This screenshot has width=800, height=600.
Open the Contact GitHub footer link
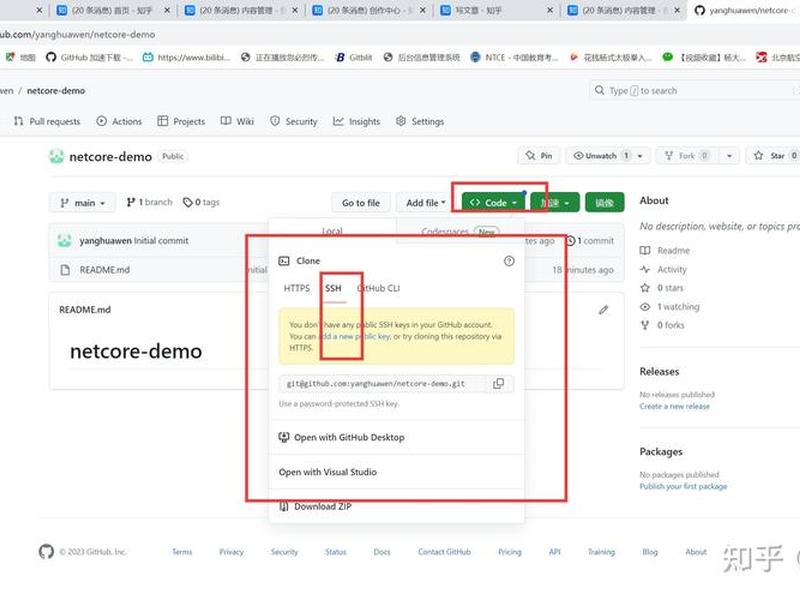tap(444, 552)
